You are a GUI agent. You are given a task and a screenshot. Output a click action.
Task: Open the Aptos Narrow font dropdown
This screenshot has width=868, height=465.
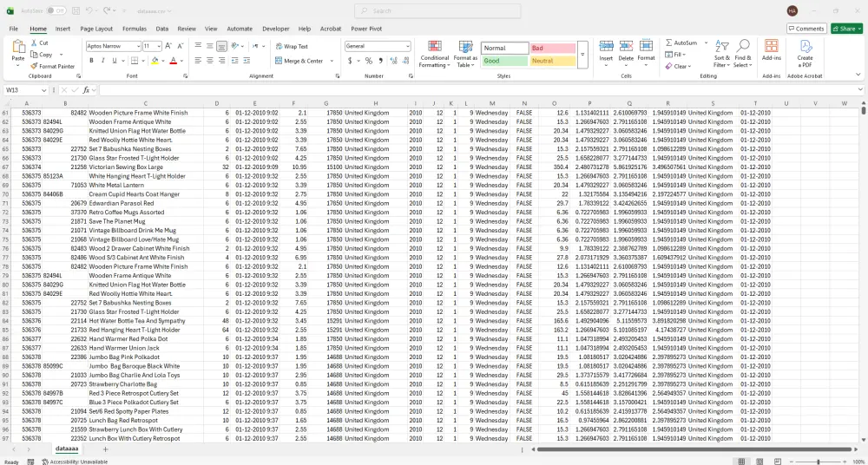[138, 46]
